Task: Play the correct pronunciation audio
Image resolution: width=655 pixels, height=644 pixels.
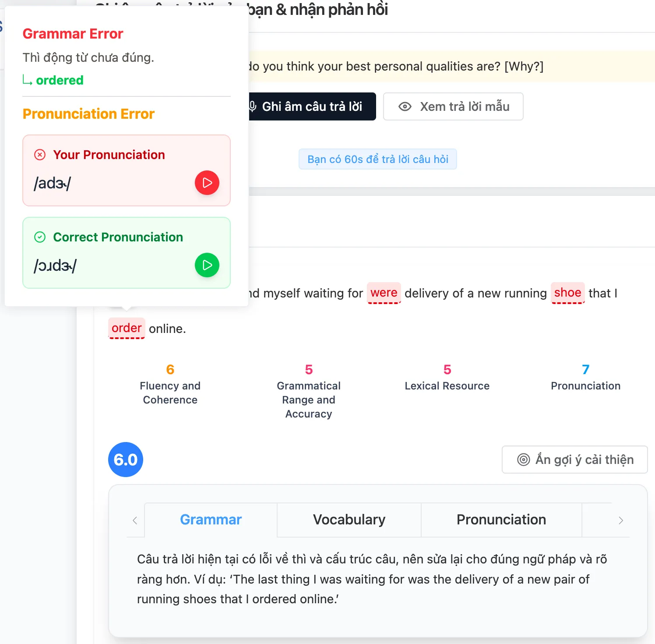Action: [x=207, y=265]
